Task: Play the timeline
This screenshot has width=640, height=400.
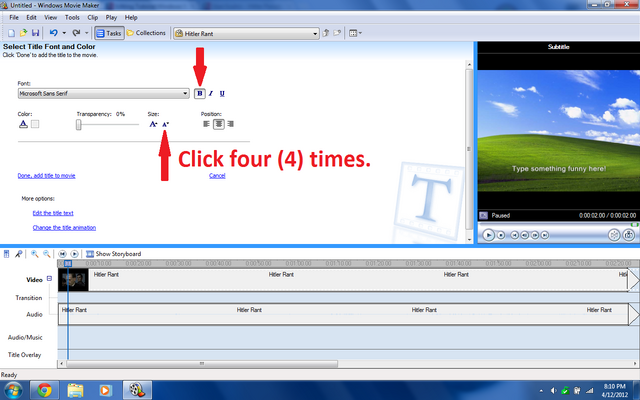Action: click(74, 254)
